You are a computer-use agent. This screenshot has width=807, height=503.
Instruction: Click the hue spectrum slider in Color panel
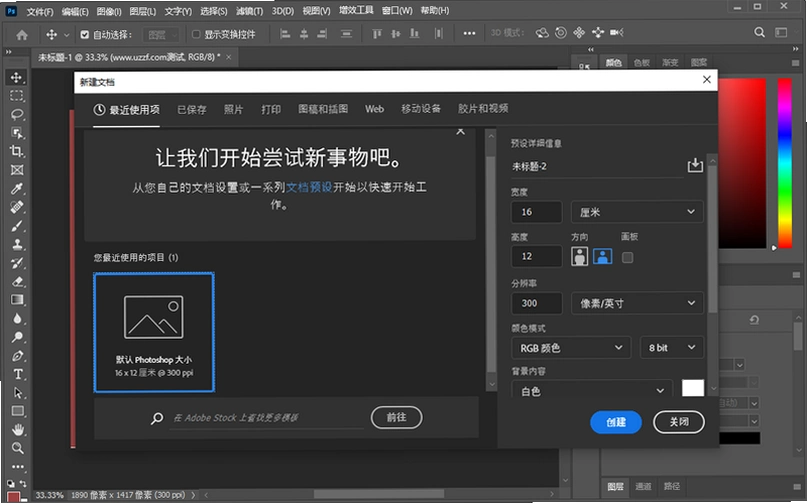click(x=784, y=163)
